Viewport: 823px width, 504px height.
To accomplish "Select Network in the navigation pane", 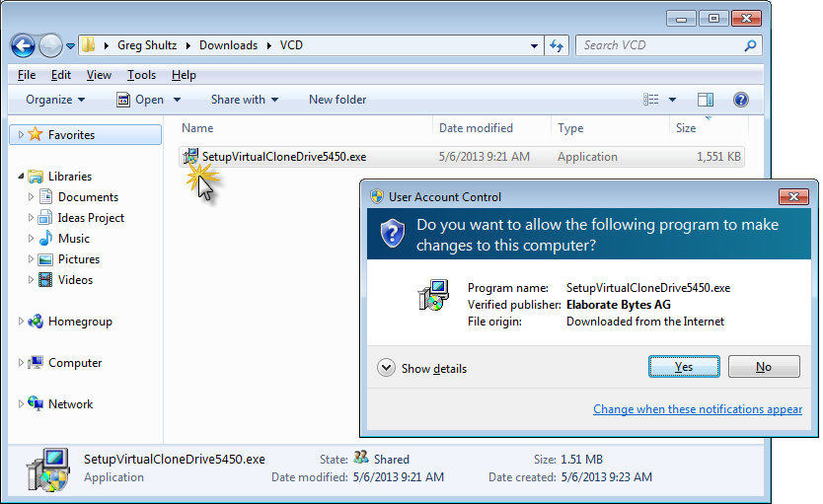I will 70,404.
